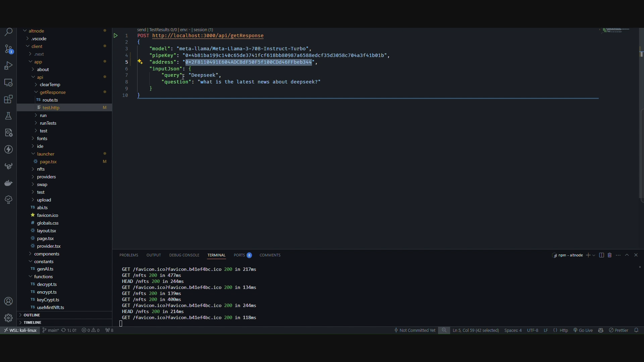
Task: Click the main* git branch button
Action: pyautogui.click(x=50, y=330)
